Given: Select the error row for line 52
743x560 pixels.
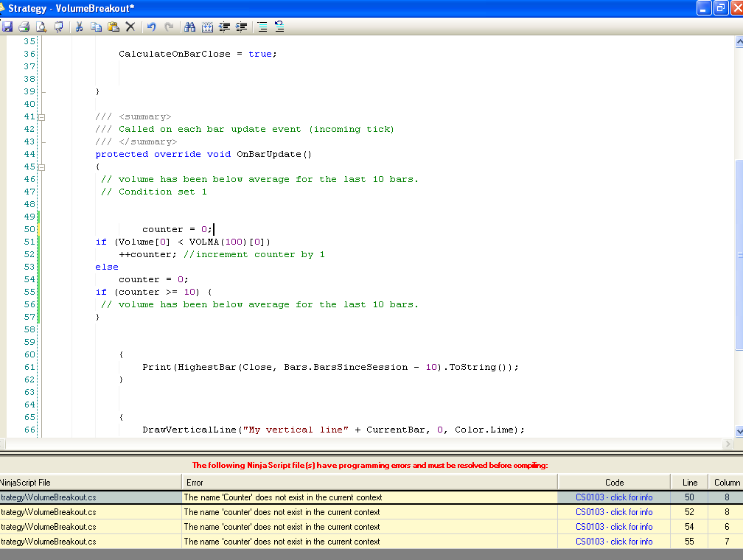Looking at the screenshot, I should [369, 512].
